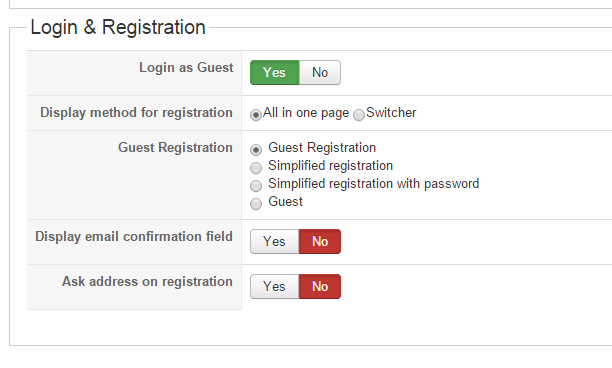Click the 'Ask address on registration' label
This screenshot has height=368, width=612.
[x=147, y=281]
